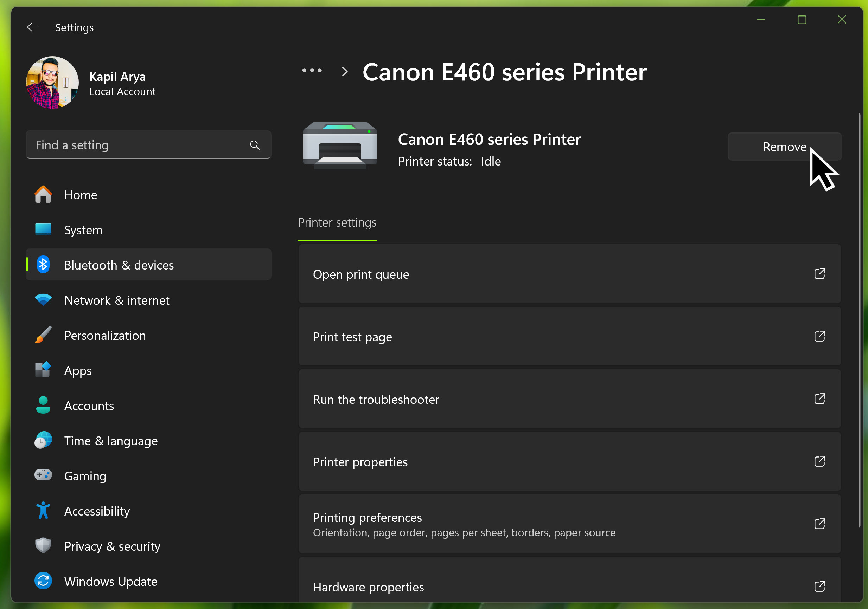The image size is (868, 609).
Task: Open the System settings category
Action: [83, 230]
